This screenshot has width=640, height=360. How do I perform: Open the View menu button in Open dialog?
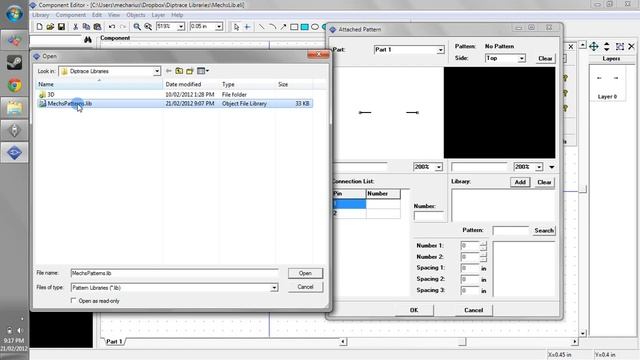coord(203,71)
